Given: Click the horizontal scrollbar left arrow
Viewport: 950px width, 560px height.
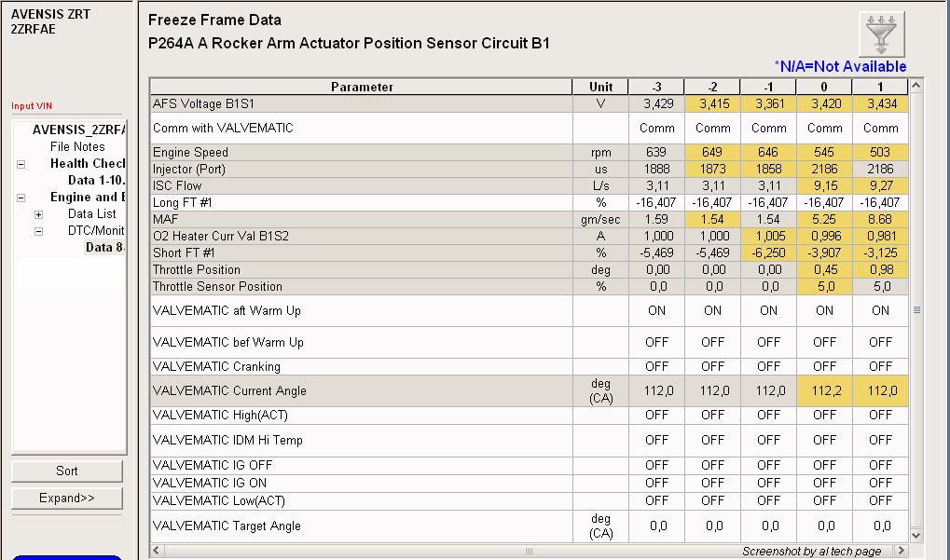Looking at the screenshot, I should pyautogui.click(x=156, y=551).
